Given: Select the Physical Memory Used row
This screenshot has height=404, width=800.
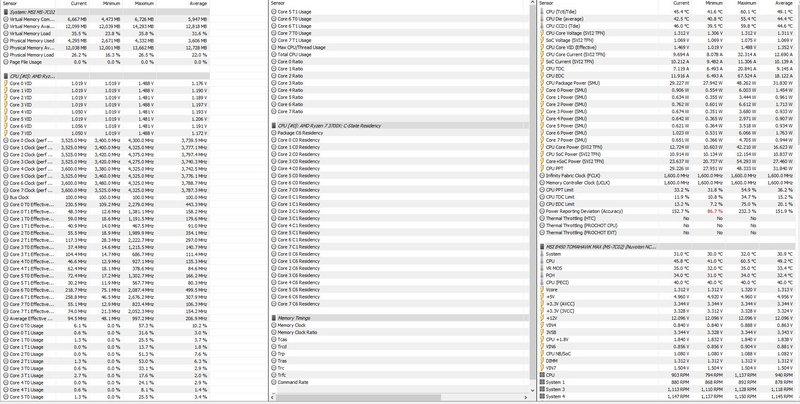Looking at the screenshot, I should [x=106, y=40].
